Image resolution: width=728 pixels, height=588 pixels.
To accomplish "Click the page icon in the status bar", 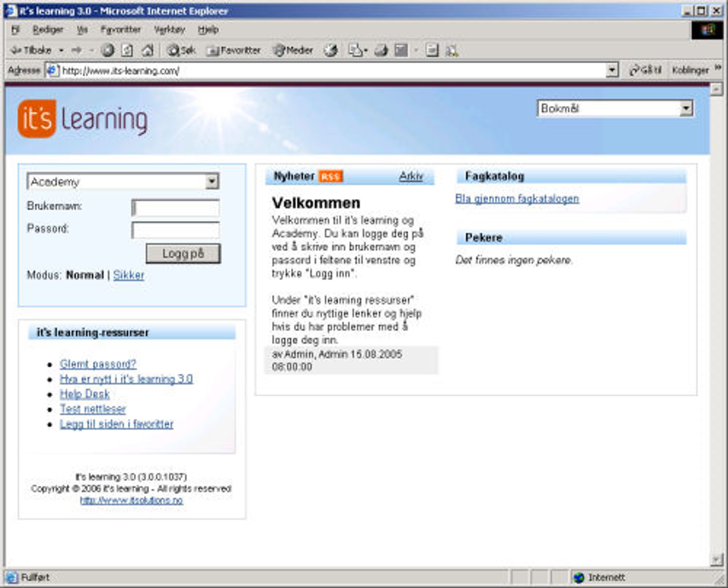I will 12,577.
